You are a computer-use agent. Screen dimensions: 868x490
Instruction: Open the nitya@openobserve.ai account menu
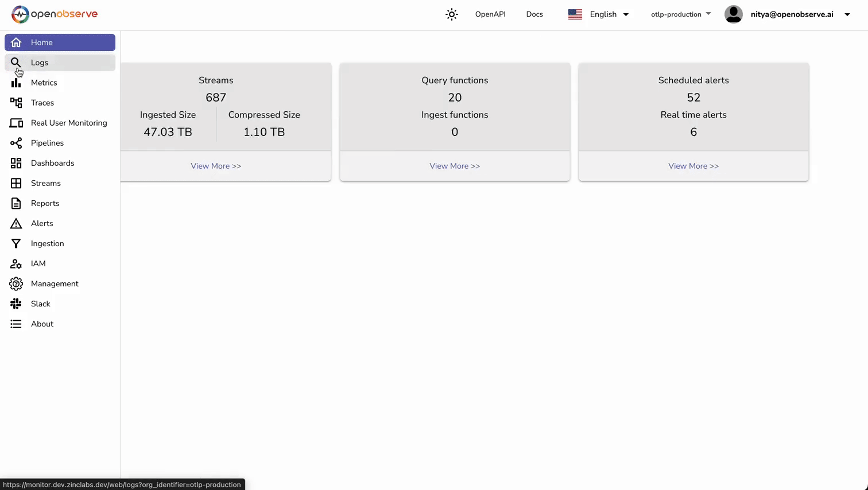(792, 14)
